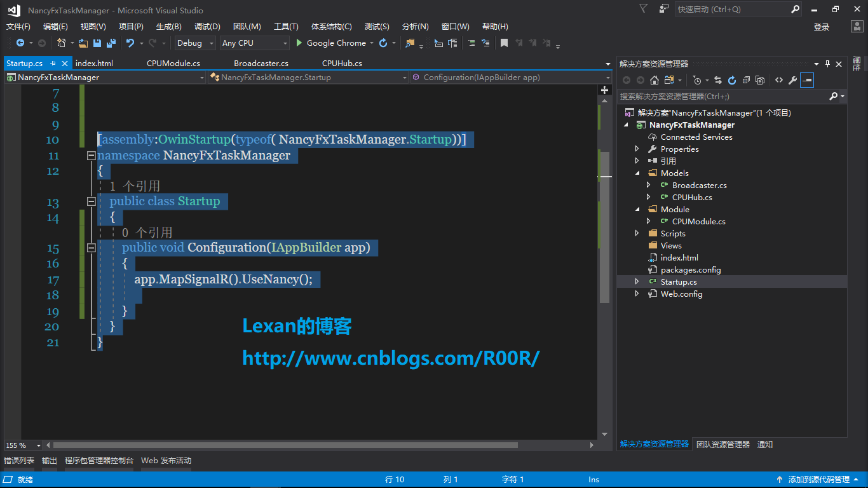The image size is (868, 488).
Task: Open the 工具(T) menu
Action: pyautogui.click(x=286, y=27)
